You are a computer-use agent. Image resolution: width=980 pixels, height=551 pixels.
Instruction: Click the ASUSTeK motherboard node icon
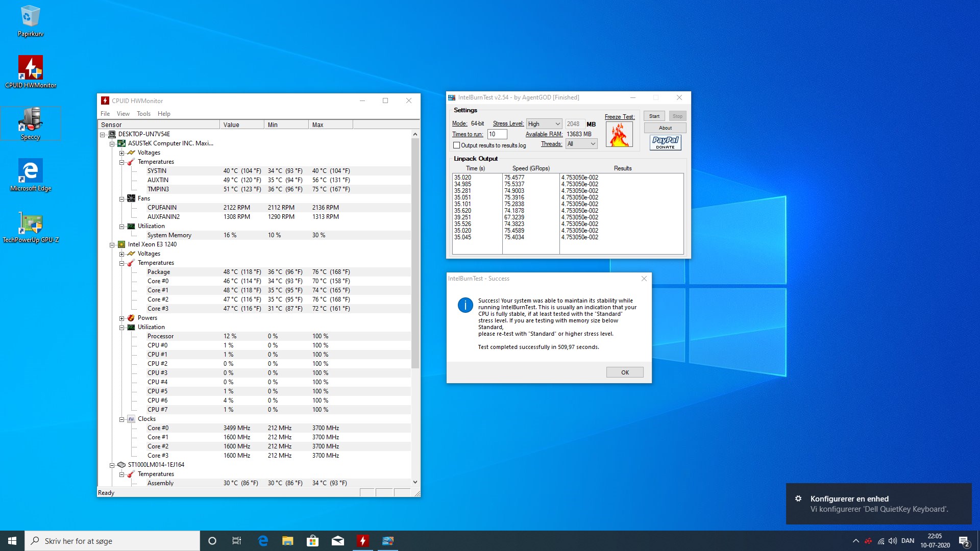(x=121, y=143)
